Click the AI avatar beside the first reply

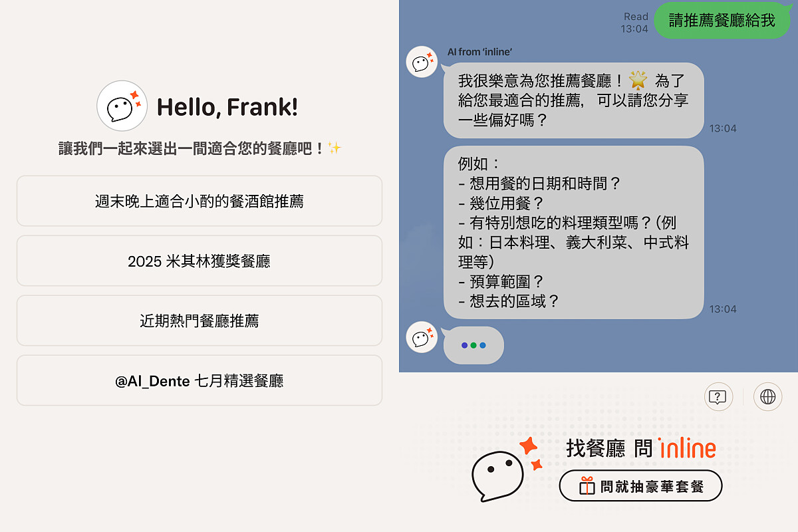click(422, 62)
